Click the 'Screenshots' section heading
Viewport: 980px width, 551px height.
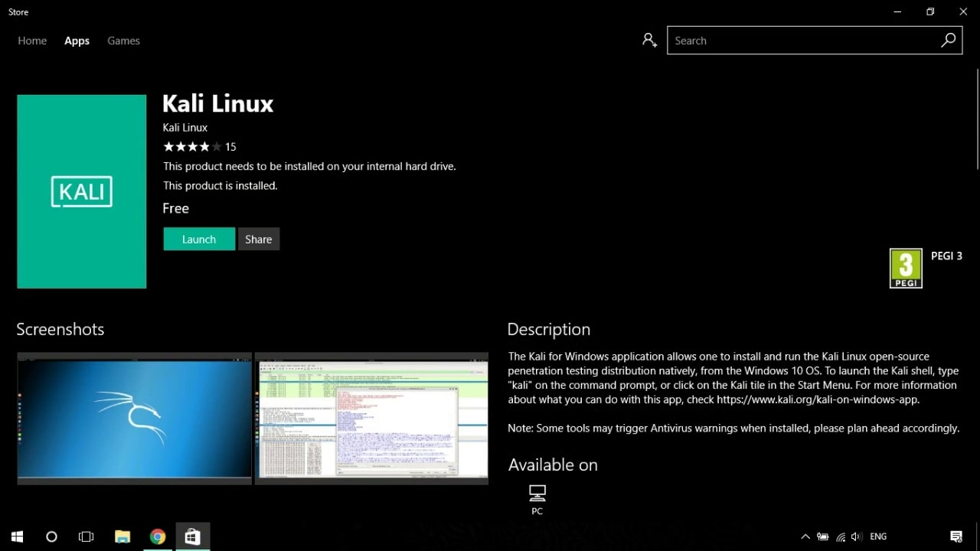[x=60, y=329]
